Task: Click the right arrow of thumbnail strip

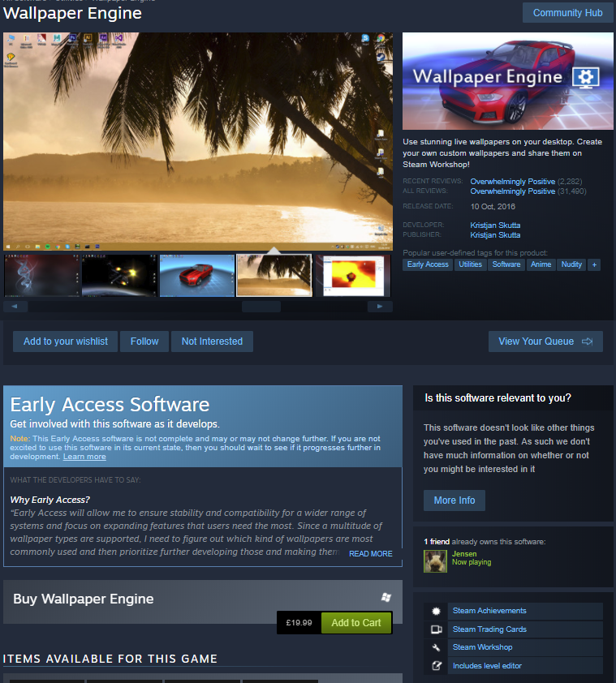Action: (380, 307)
